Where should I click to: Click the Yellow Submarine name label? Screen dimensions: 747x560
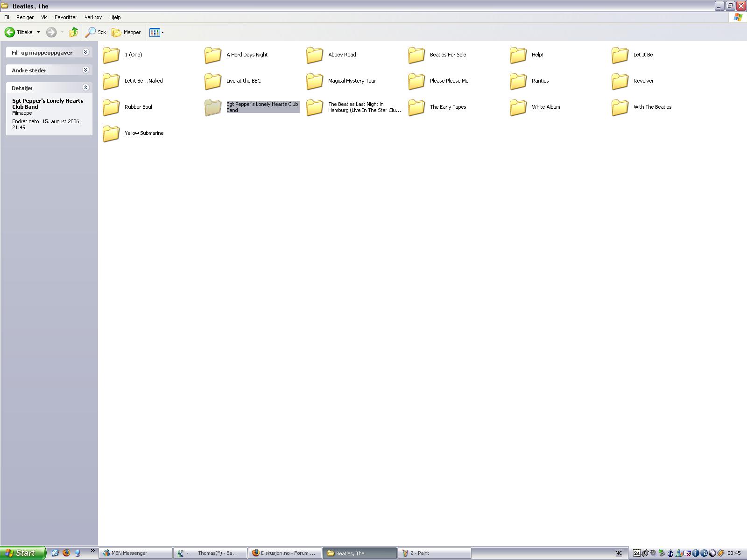144,133
